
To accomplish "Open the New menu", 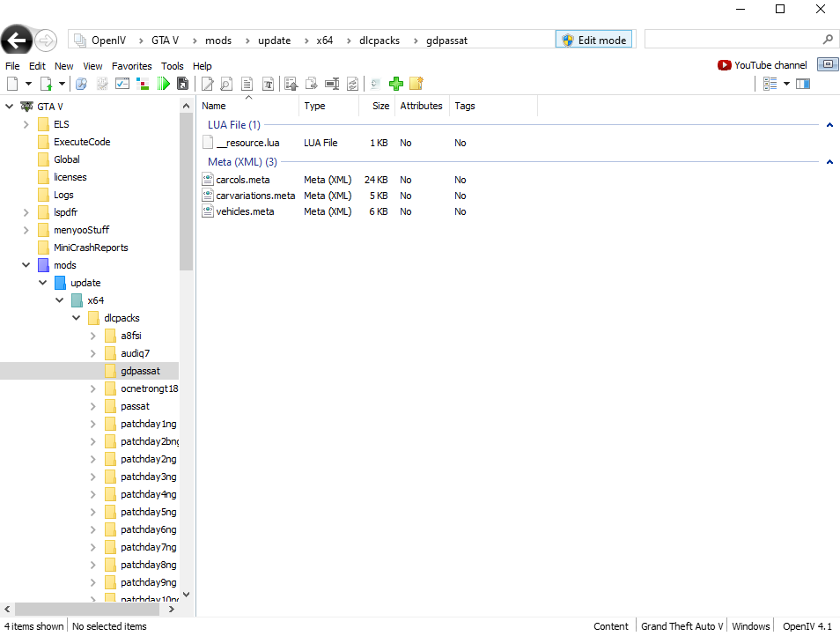I will [x=63, y=66].
